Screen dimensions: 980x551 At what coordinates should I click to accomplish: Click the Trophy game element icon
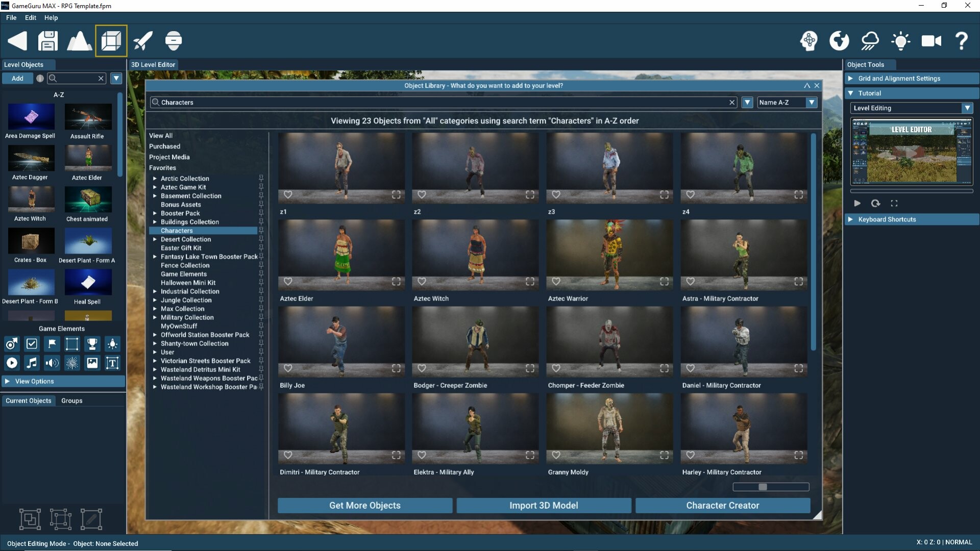tap(92, 344)
